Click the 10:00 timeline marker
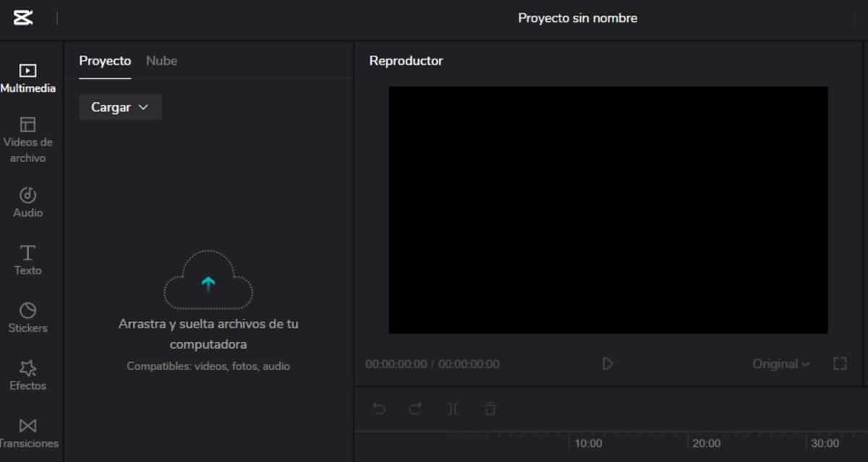The width and height of the screenshot is (868, 462). pos(589,443)
